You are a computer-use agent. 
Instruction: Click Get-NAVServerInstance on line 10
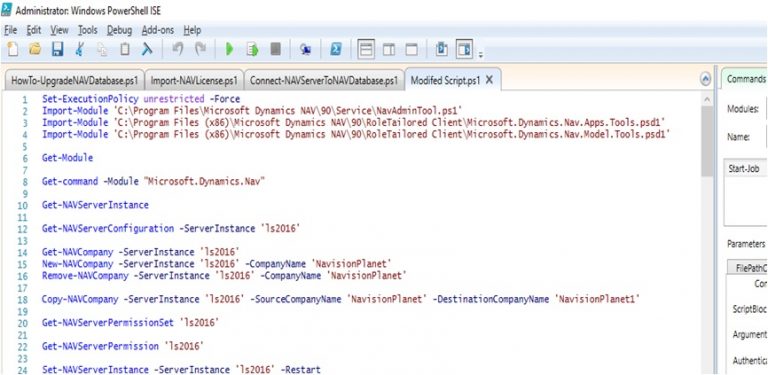[95, 205]
